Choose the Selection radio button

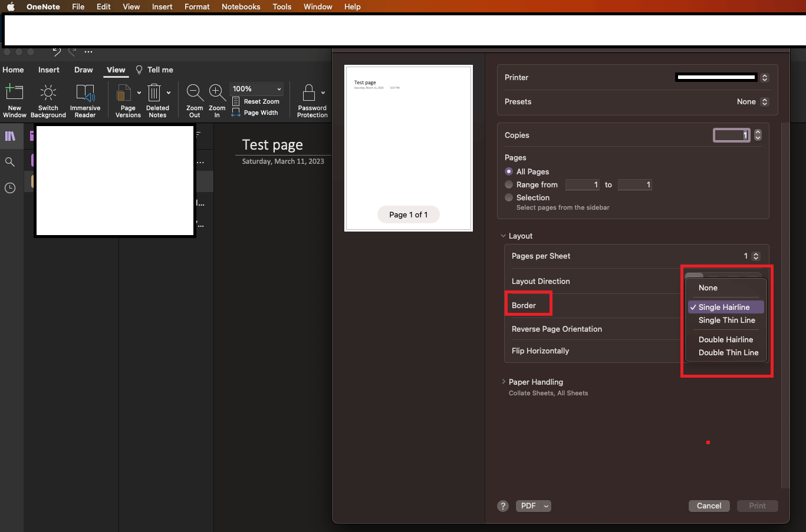(x=509, y=197)
